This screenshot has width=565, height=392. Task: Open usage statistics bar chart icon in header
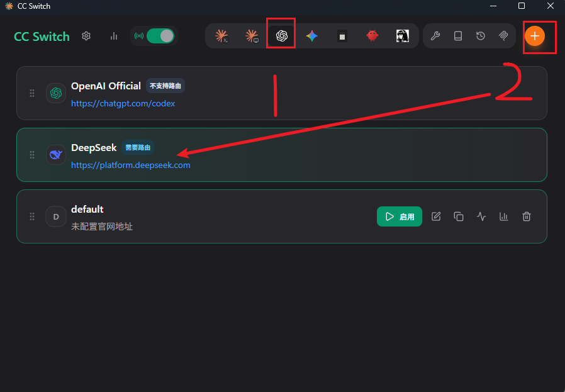coord(114,36)
